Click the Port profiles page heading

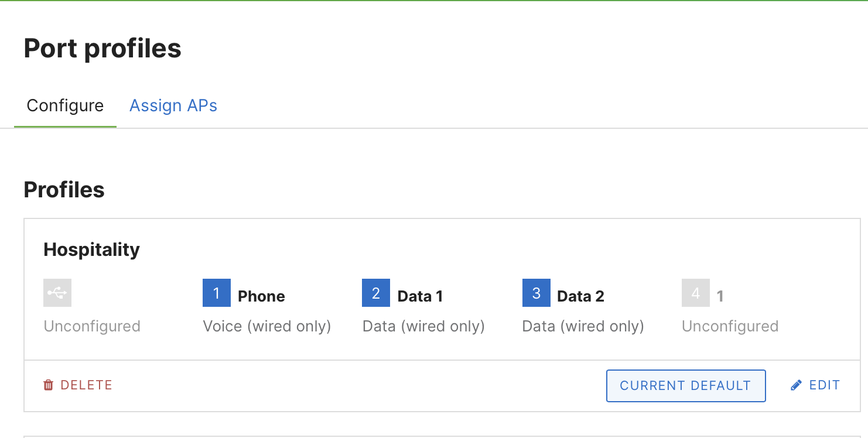click(102, 48)
